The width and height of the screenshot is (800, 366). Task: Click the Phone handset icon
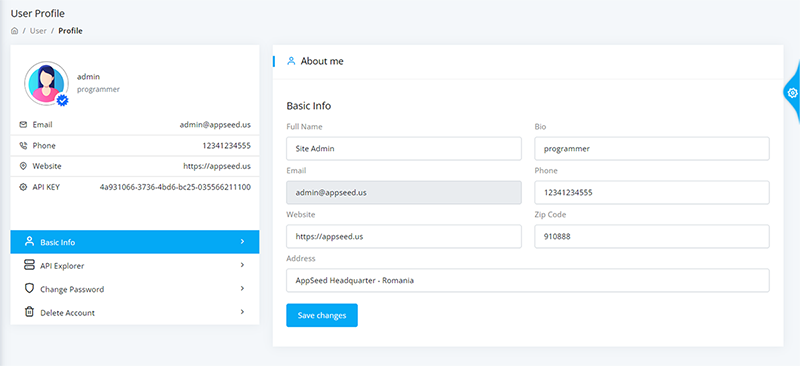click(23, 145)
